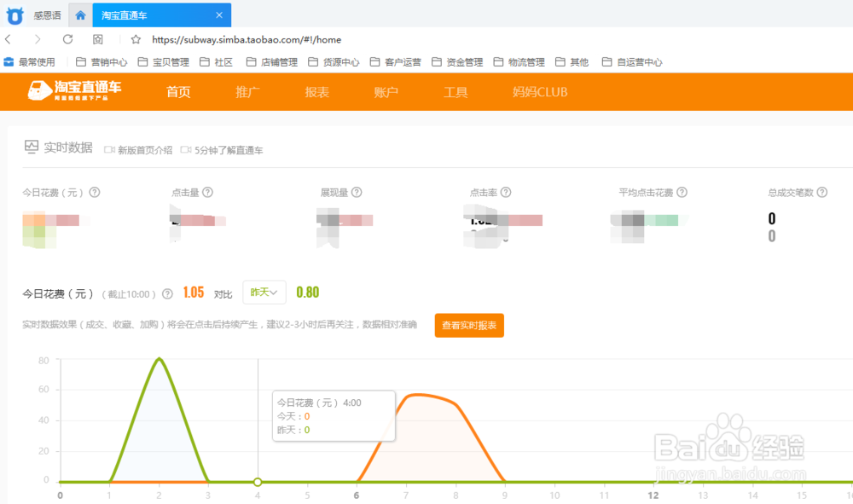Click the screenshot capture icon

tap(98, 39)
